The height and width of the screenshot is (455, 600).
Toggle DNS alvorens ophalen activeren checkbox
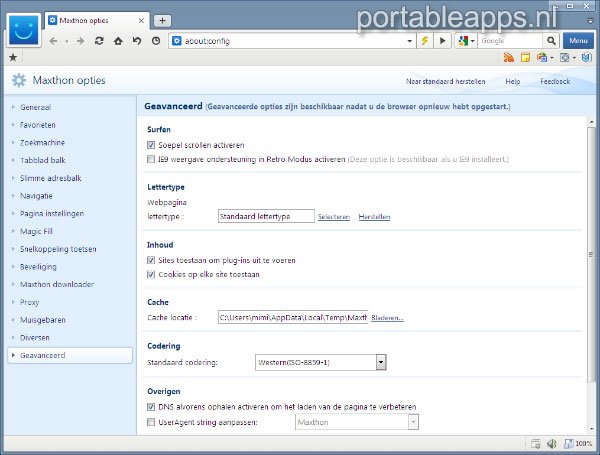coord(151,406)
